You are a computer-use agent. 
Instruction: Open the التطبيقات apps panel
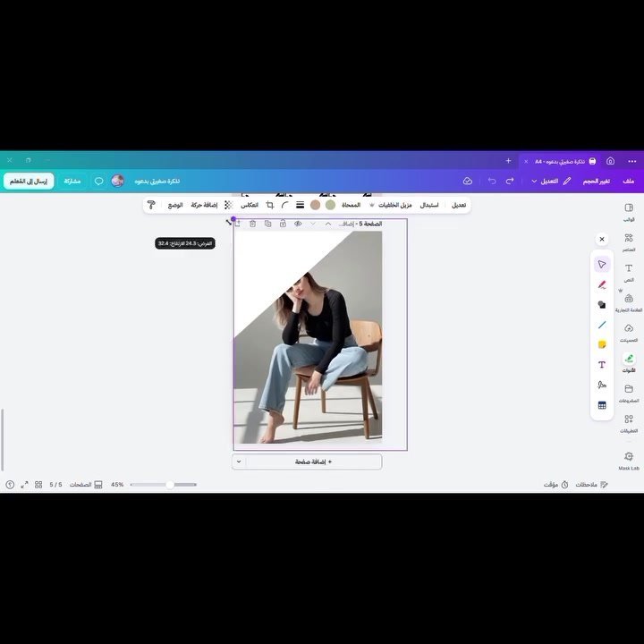(x=629, y=423)
